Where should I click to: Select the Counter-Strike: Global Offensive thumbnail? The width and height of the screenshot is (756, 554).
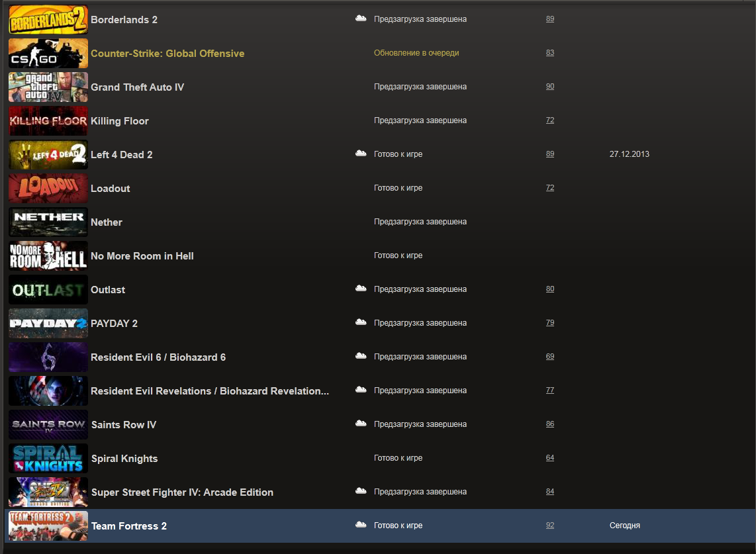pos(48,54)
